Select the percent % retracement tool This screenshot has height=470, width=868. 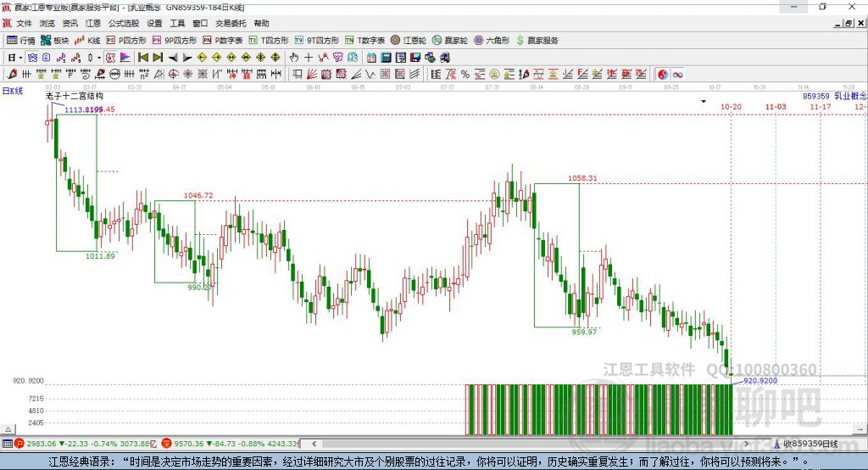point(465,75)
